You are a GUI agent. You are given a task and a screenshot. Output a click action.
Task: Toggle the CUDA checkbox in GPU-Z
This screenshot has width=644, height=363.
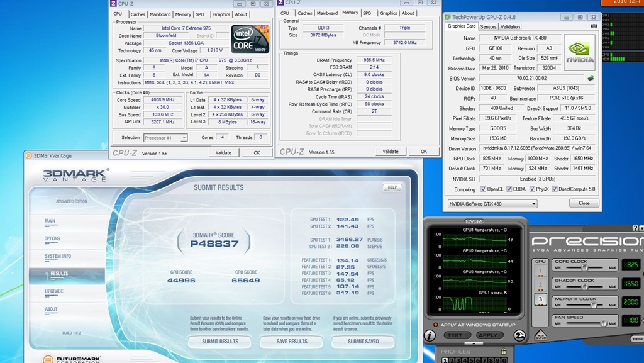click(x=509, y=189)
